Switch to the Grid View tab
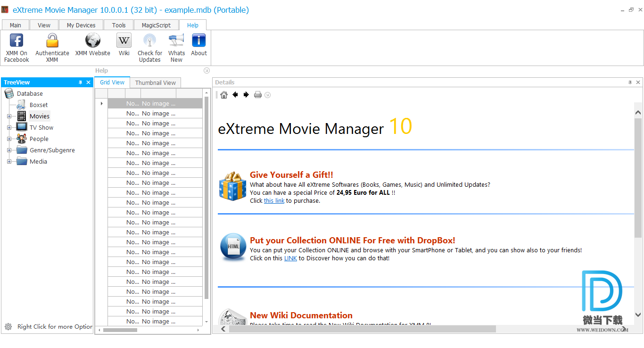 (112, 83)
